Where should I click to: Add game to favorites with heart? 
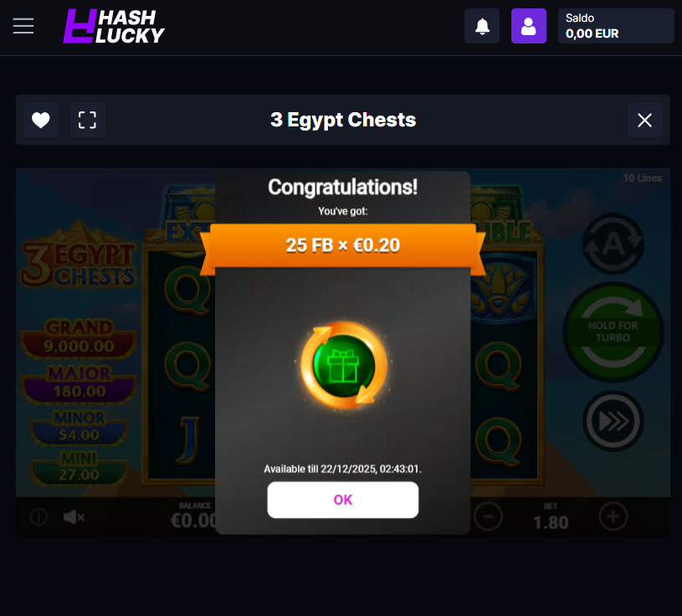click(41, 120)
